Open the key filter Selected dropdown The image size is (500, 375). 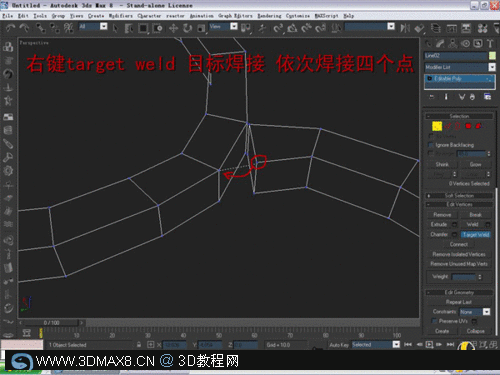[376, 345]
